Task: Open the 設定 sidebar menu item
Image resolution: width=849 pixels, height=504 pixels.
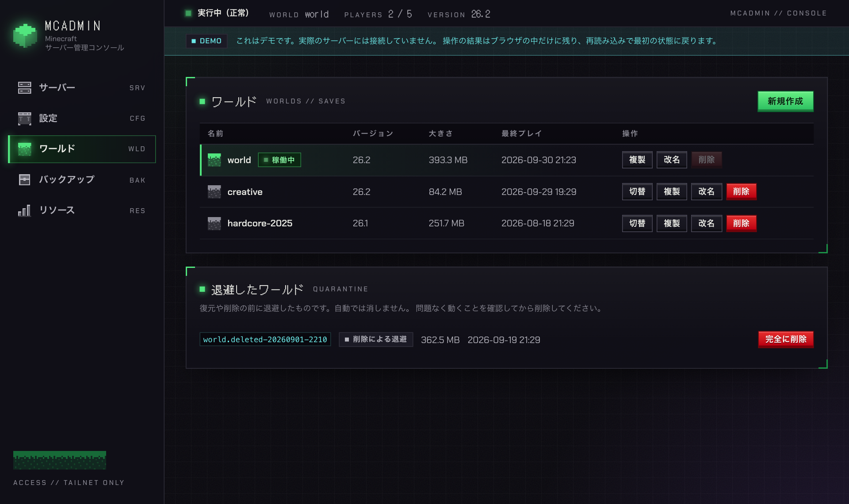Action: click(x=82, y=118)
